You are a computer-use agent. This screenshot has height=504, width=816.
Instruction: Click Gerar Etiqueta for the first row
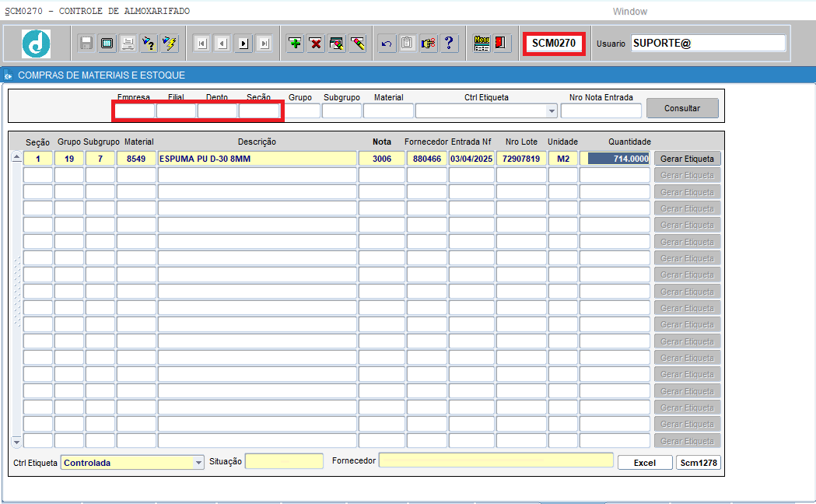coord(687,159)
